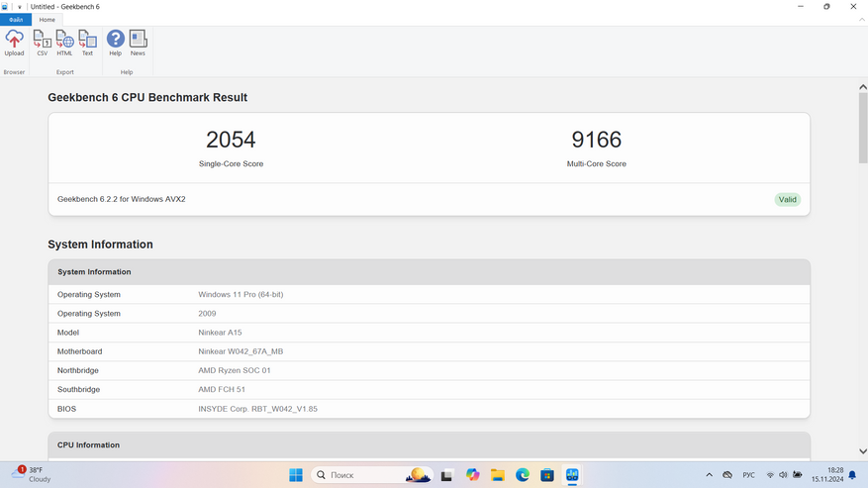868x488 pixels.
Task: Click the taskbar search box Поиск
Action: [372, 475]
